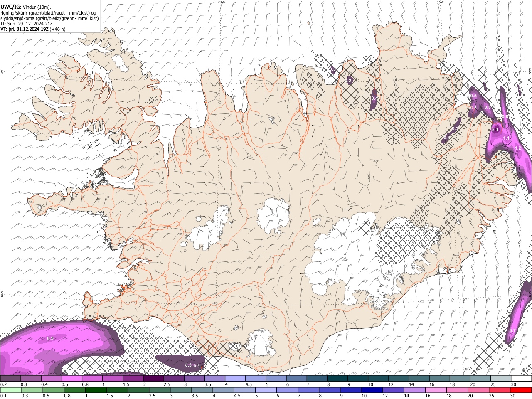Click the '0.4' precipitation value in the north
This screenshot has width=532, height=399.
coord(374,99)
